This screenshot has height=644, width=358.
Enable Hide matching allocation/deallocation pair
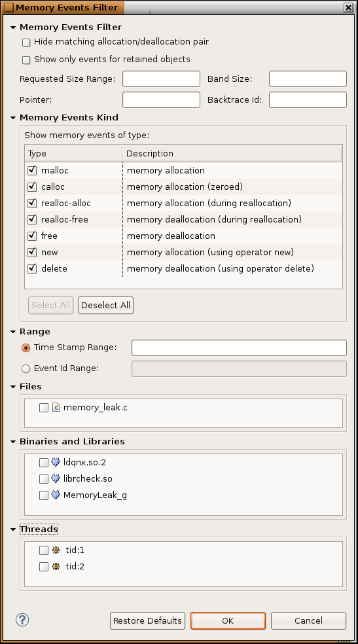click(26, 43)
